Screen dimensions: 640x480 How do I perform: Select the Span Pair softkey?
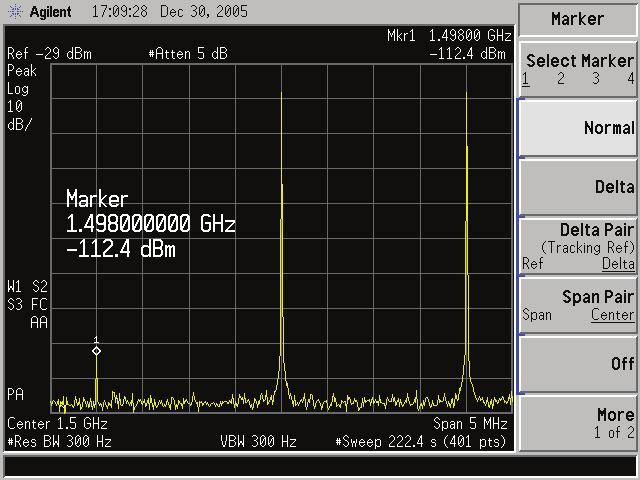click(x=578, y=305)
